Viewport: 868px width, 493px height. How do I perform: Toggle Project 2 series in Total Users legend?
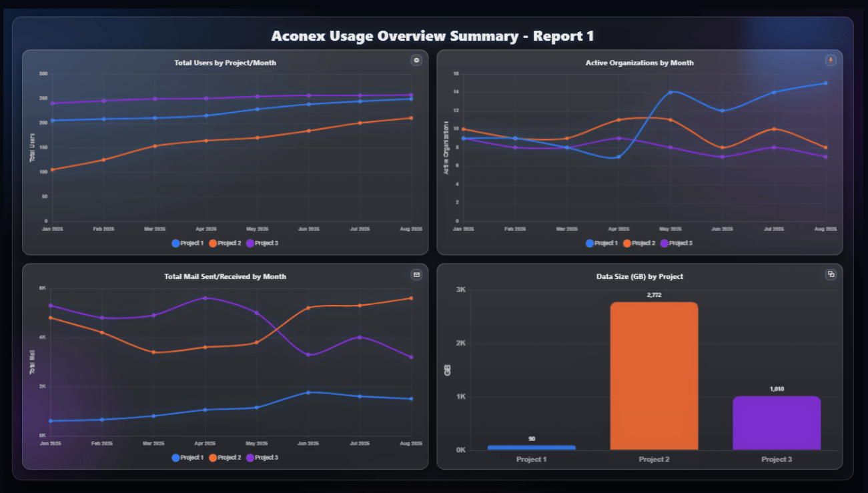(225, 243)
